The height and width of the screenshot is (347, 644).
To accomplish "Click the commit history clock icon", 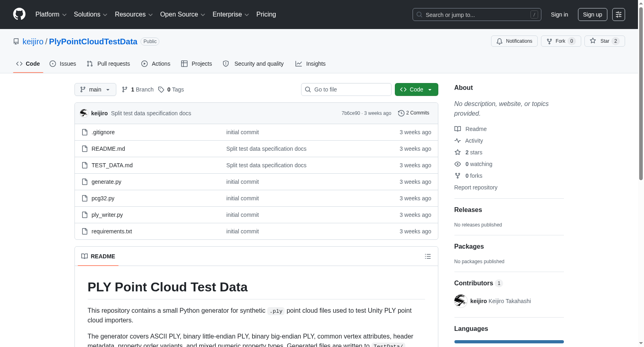I will [401, 113].
